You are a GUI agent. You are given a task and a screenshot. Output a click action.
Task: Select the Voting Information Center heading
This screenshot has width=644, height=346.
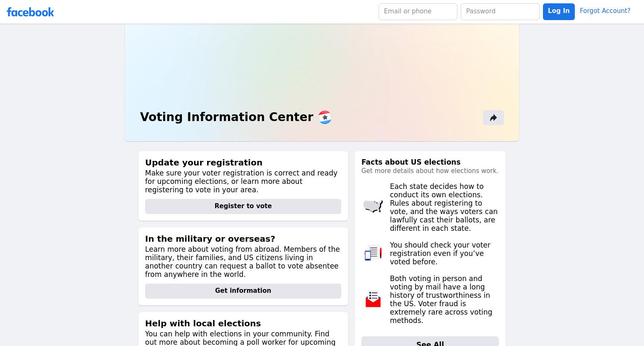(226, 117)
